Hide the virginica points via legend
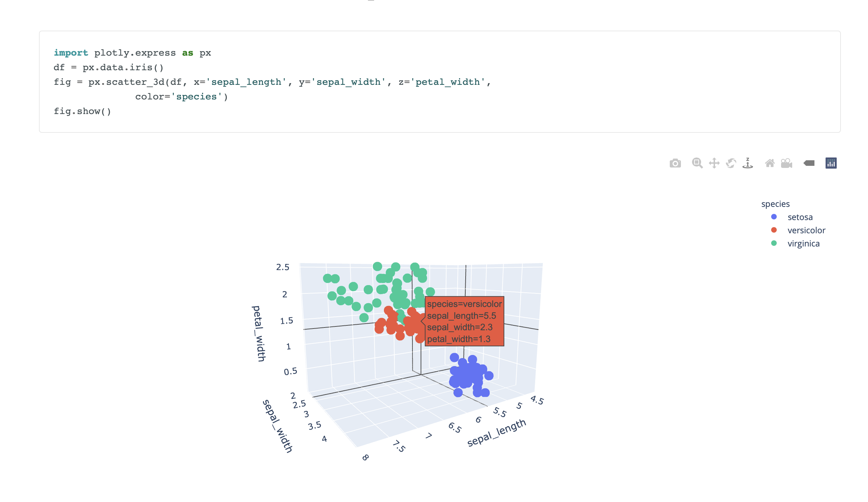 [803, 243]
